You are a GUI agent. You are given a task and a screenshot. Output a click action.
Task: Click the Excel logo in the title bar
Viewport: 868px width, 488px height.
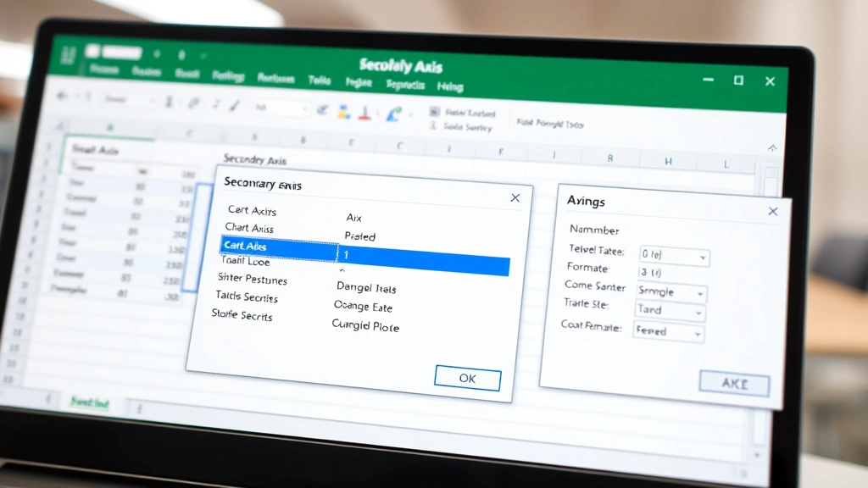[68, 53]
